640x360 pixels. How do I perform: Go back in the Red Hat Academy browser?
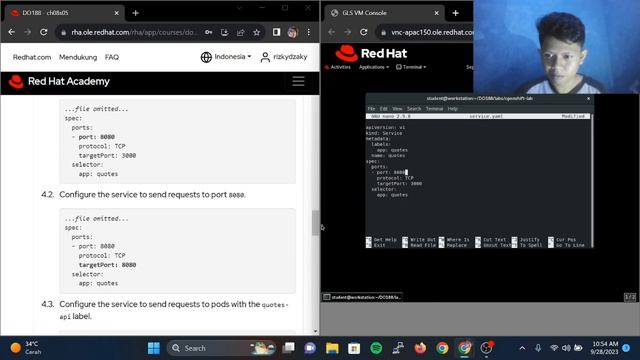click(x=11, y=32)
